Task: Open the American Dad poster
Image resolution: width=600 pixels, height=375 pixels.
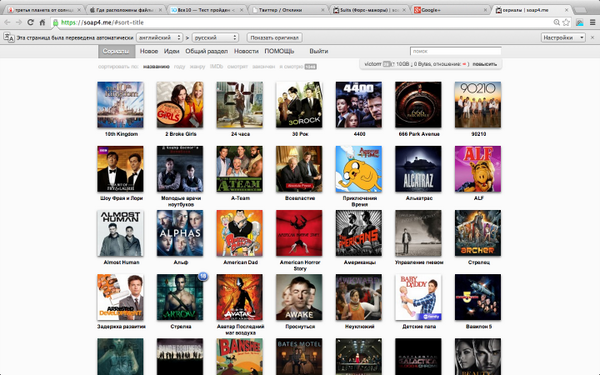Action: [x=240, y=233]
